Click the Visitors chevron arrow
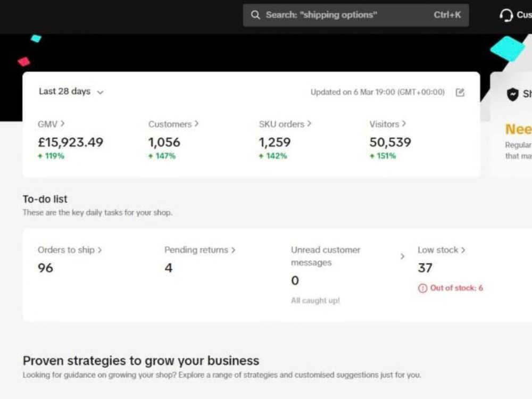 (x=404, y=124)
